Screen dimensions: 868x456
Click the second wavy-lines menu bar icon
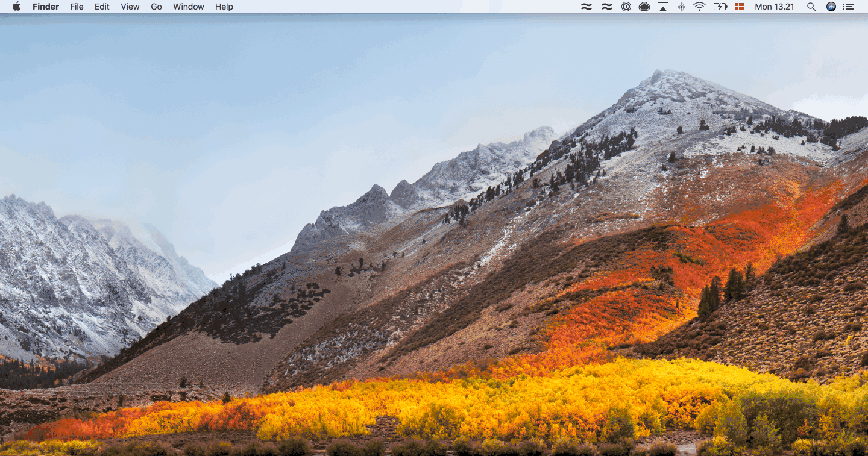point(606,7)
